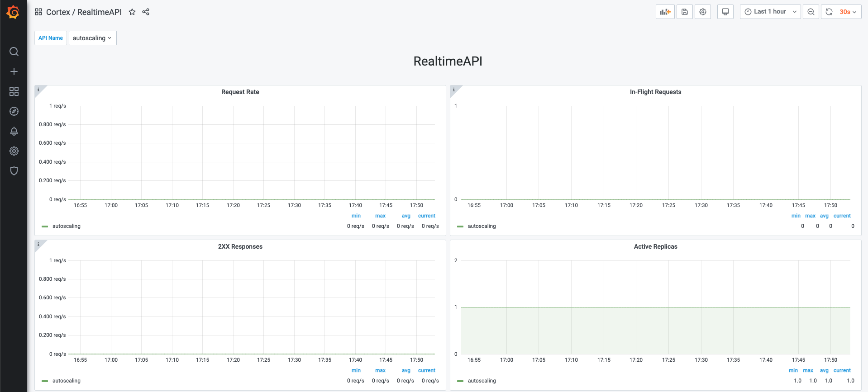This screenshot has height=392, width=868.
Task: Toggle the cycle view mode monitor icon
Action: click(x=725, y=12)
